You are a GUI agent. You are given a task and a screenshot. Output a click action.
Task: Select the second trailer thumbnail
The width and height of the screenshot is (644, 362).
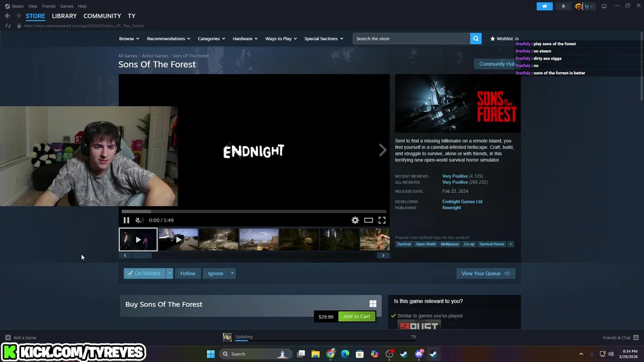coord(178,239)
